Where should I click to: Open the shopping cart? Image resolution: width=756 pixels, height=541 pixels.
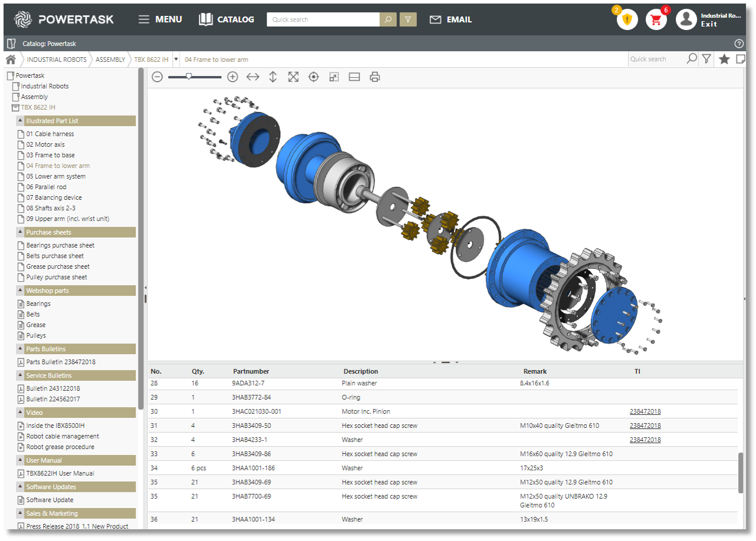coord(656,19)
